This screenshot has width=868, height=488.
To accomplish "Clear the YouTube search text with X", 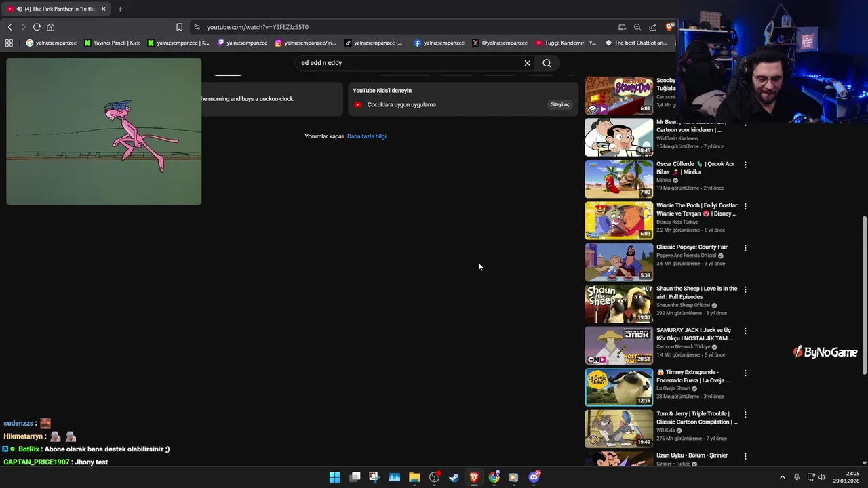I will pos(527,63).
